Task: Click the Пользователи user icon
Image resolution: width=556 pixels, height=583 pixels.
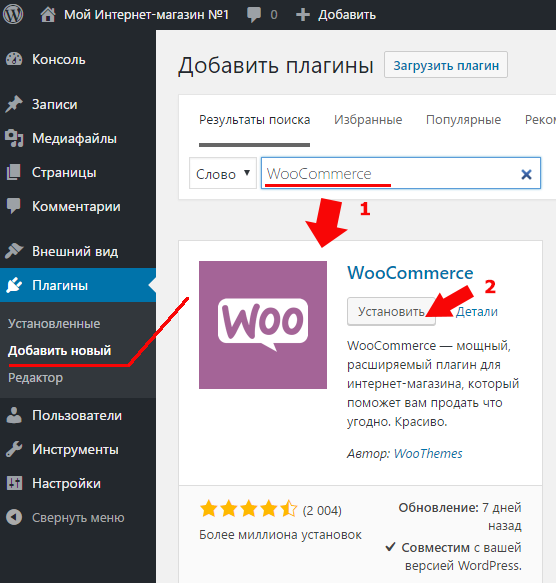Action: pos(14,415)
